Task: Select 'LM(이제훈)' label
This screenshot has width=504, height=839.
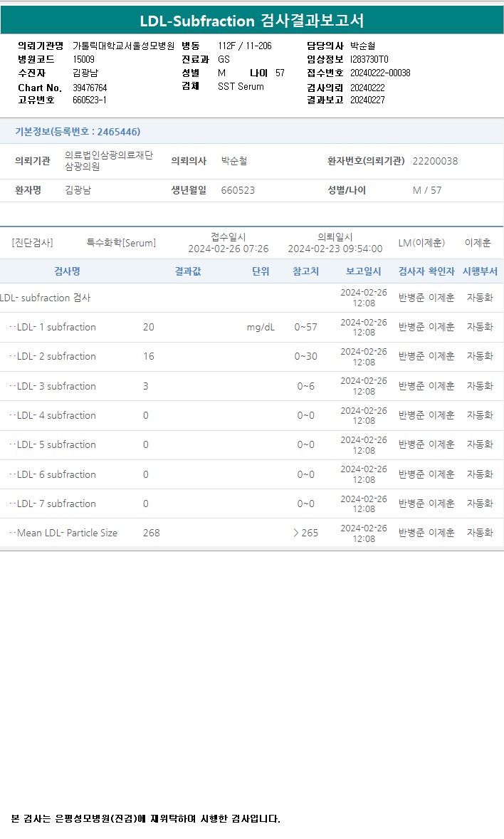Action: pyautogui.click(x=421, y=243)
